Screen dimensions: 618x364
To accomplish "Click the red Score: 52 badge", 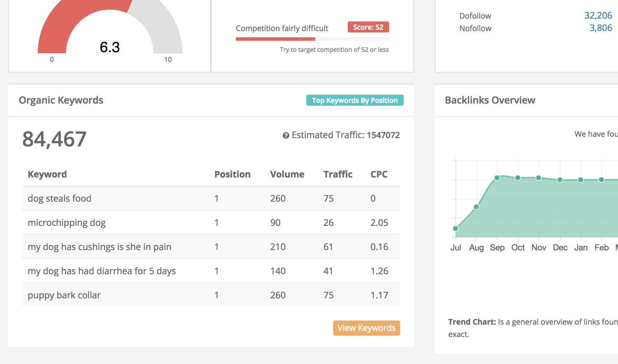I will [x=368, y=27].
